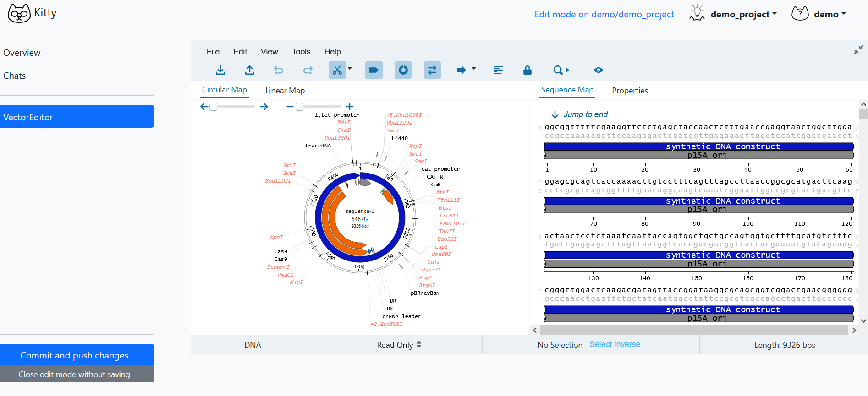Switch to the Linear Map tab
The image size is (868, 396).
[x=285, y=91]
